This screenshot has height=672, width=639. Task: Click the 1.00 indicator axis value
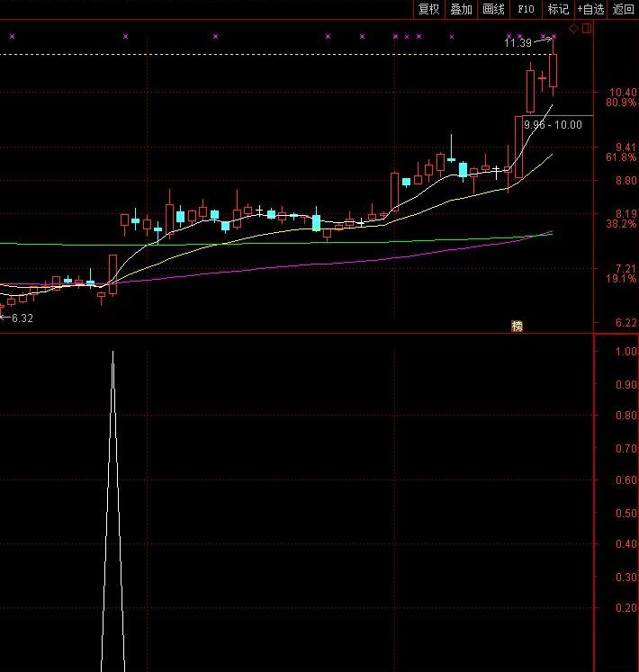point(626,352)
